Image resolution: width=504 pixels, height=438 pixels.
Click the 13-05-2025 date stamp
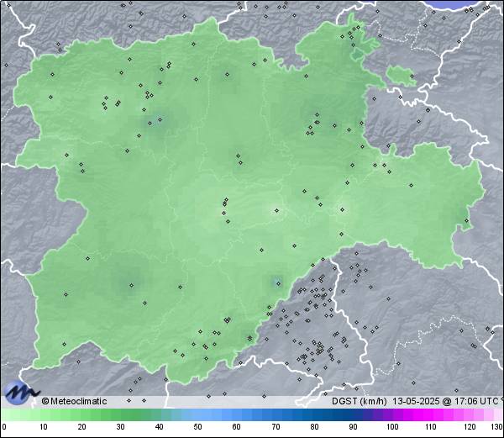[x=416, y=401]
